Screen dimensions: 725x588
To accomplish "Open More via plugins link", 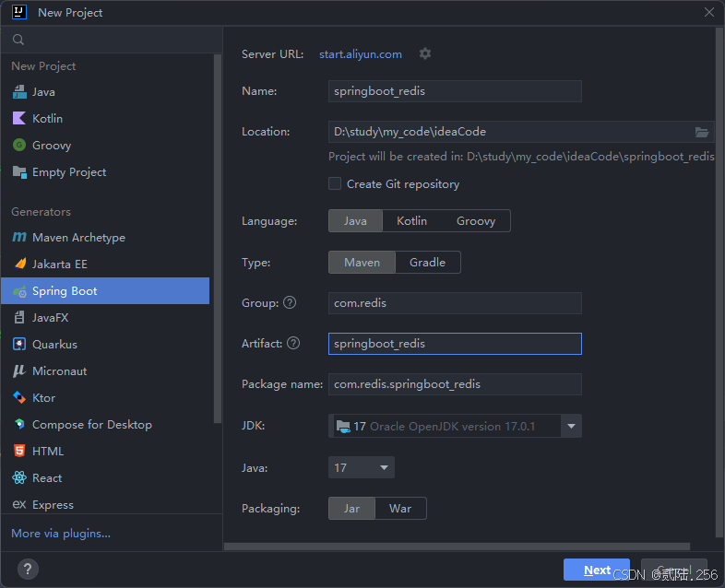I will [x=61, y=533].
